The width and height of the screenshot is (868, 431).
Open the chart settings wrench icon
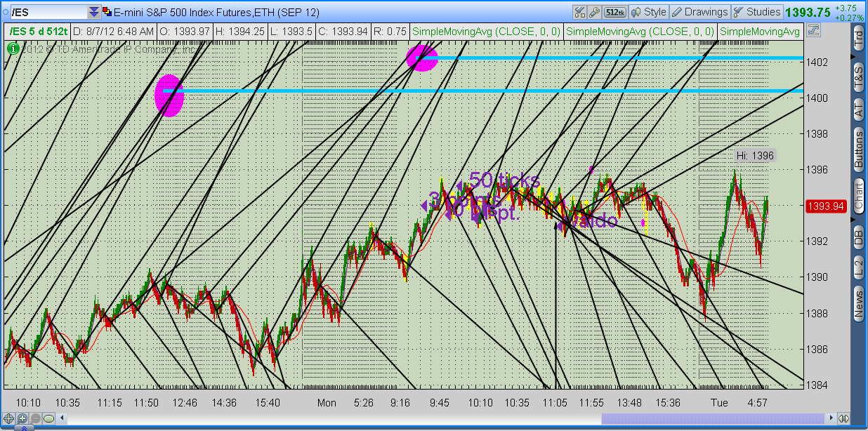click(594, 12)
